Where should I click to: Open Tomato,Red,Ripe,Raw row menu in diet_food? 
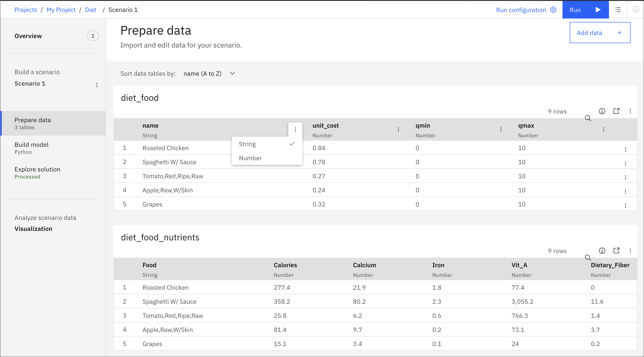[x=625, y=177]
